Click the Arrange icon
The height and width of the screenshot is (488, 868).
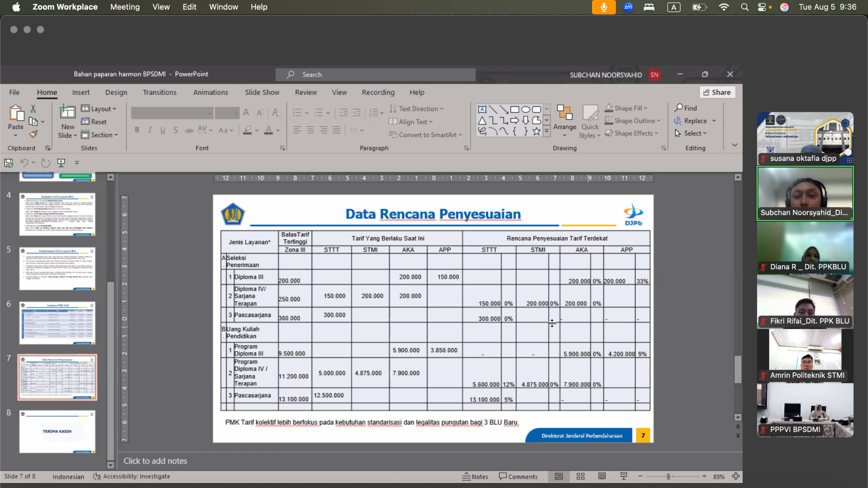click(x=565, y=113)
